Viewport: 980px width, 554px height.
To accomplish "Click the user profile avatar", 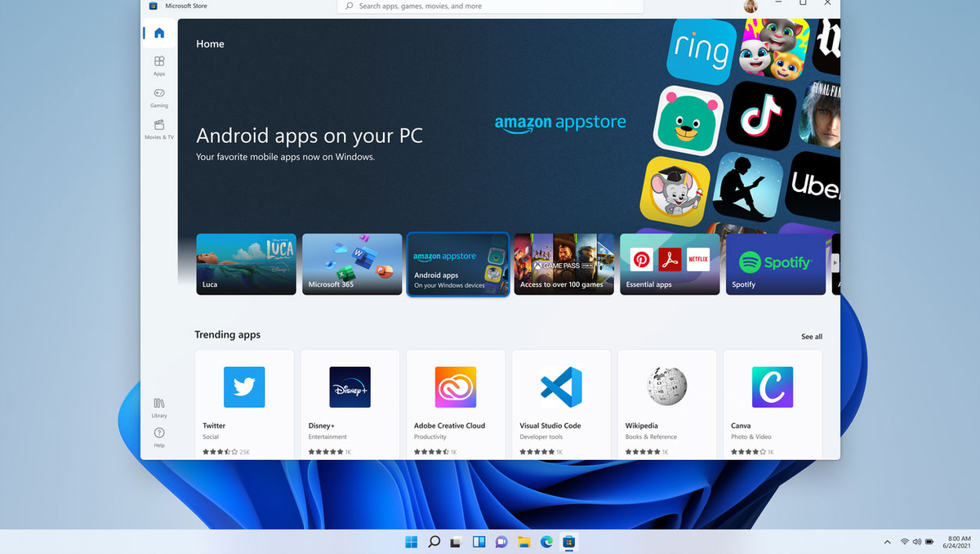I will tap(751, 6).
